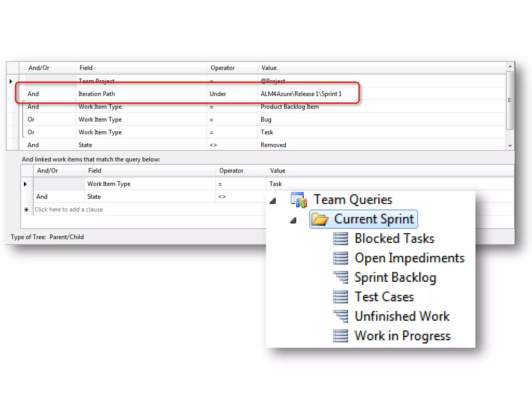Screen dimensions: 532x399
Task: Click the Team Queries icon
Action: (x=299, y=200)
